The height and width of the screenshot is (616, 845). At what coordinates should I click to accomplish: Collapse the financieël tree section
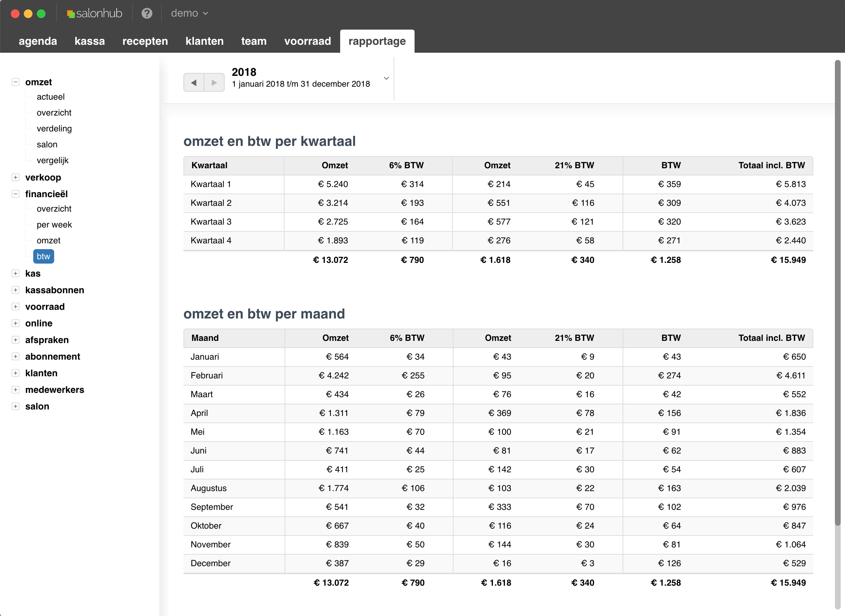tap(15, 194)
